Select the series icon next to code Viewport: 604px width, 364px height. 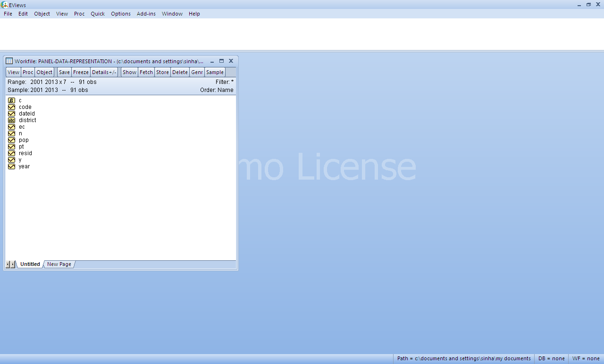pyautogui.click(x=12, y=107)
